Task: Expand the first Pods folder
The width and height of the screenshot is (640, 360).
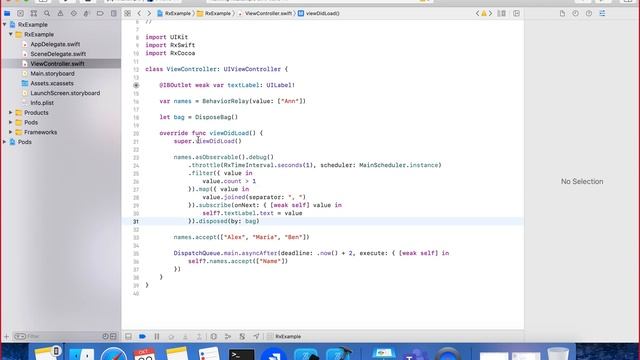Action: pyautogui.click(x=11, y=122)
